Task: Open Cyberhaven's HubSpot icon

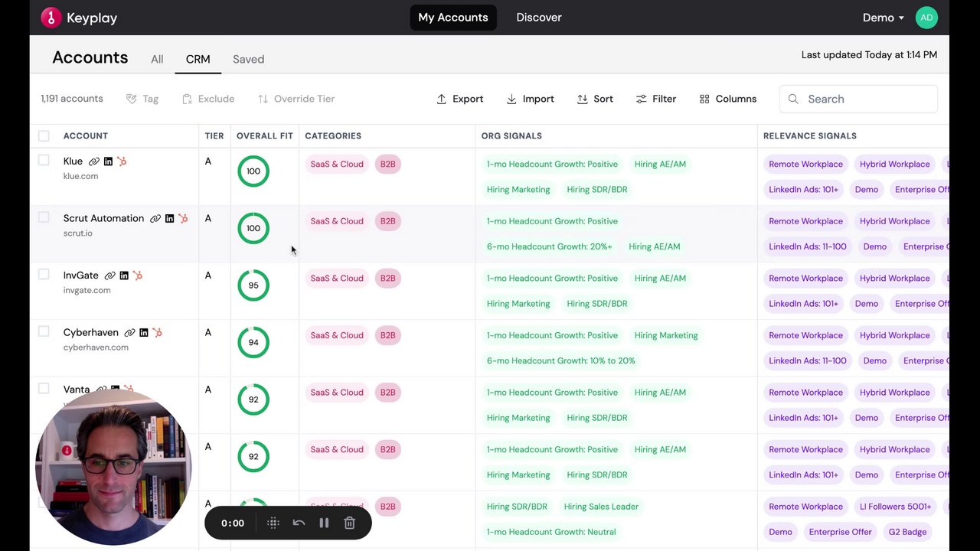Action: 157,333
